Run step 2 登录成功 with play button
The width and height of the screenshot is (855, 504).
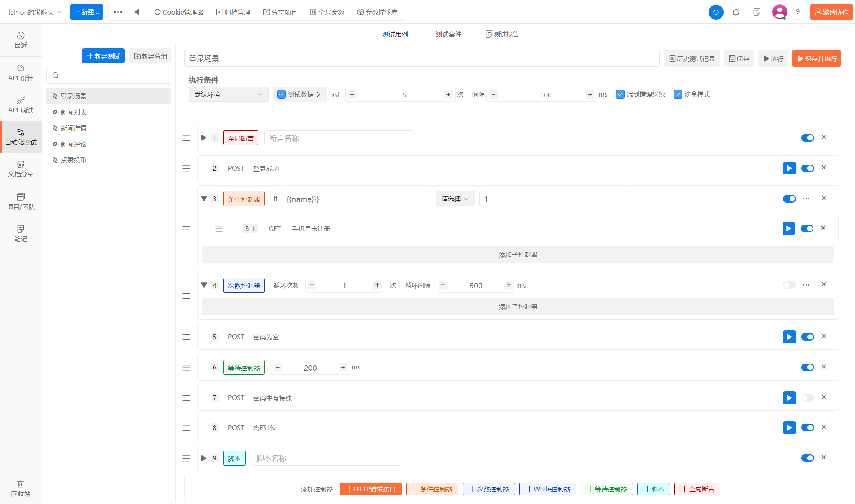[x=789, y=168]
